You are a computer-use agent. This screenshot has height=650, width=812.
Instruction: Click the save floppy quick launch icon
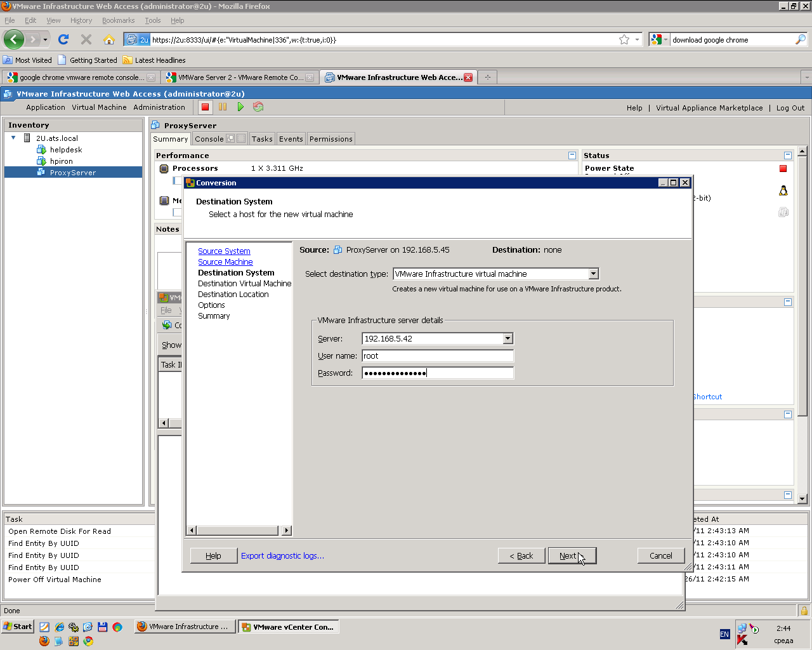click(x=102, y=627)
